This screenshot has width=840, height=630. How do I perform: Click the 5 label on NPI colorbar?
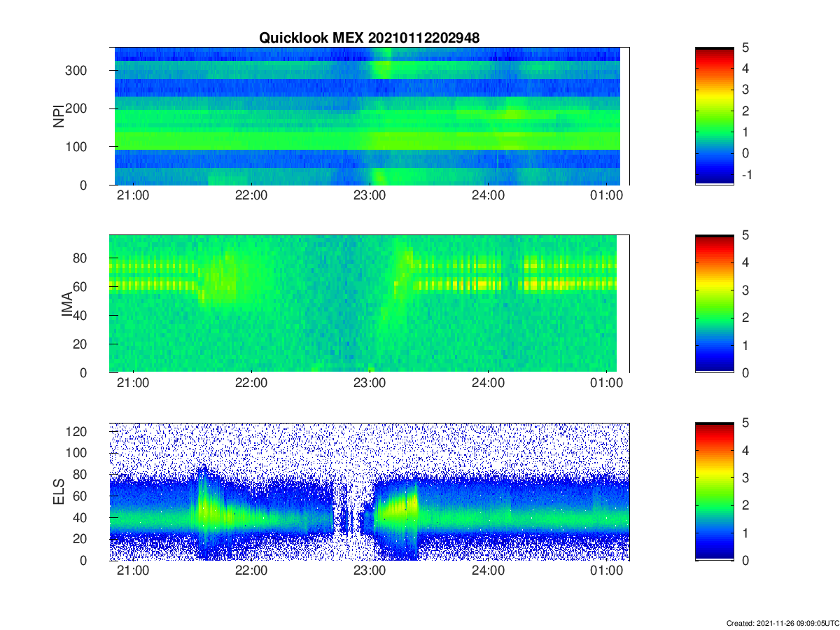(x=745, y=48)
